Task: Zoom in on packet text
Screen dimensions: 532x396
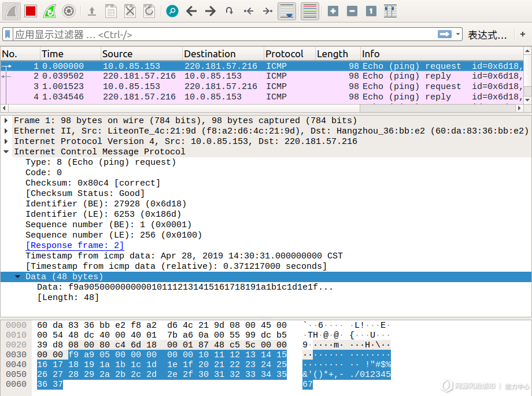Action: pos(333,11)
